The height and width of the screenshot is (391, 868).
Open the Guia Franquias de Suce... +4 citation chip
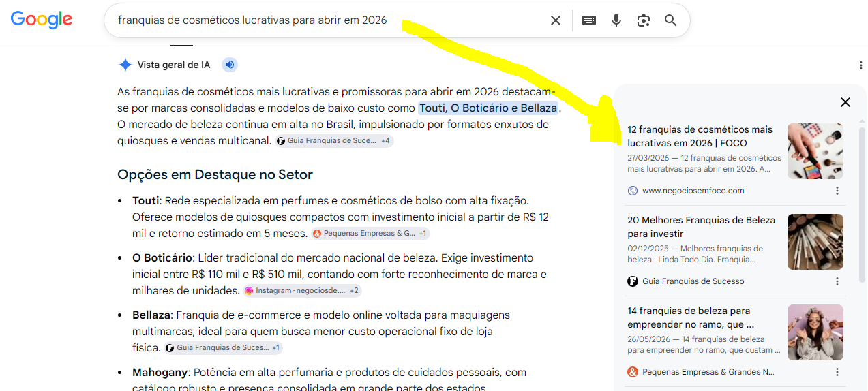[334, 141]
